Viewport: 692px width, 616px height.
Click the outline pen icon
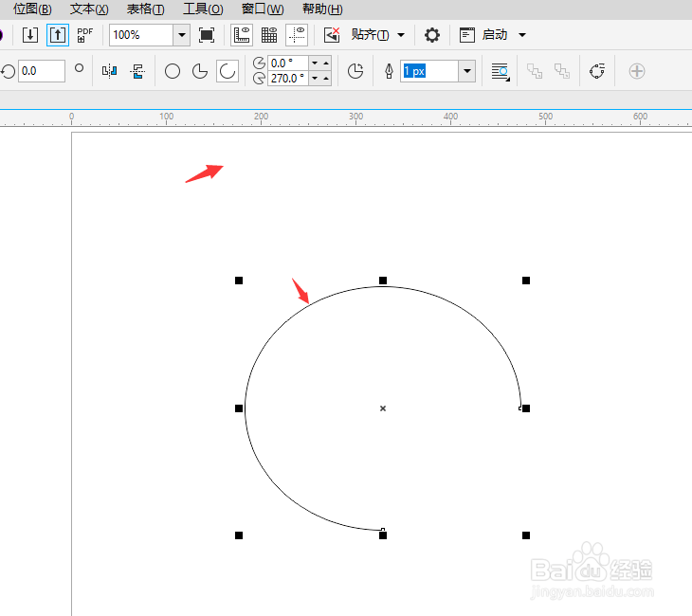[x=389, y=71]
